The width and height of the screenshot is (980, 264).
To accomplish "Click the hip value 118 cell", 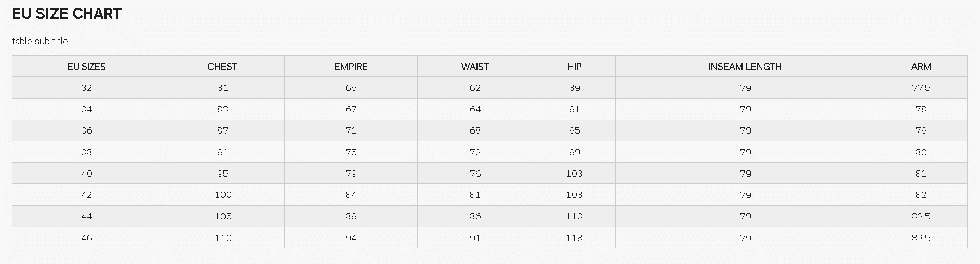I will click(x=575, y=238).
